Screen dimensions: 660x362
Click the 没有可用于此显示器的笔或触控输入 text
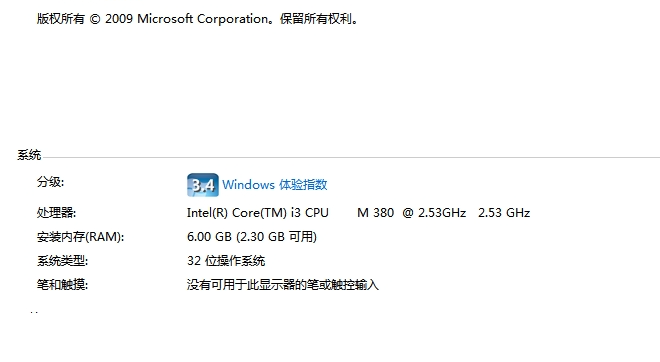[283, 285]
